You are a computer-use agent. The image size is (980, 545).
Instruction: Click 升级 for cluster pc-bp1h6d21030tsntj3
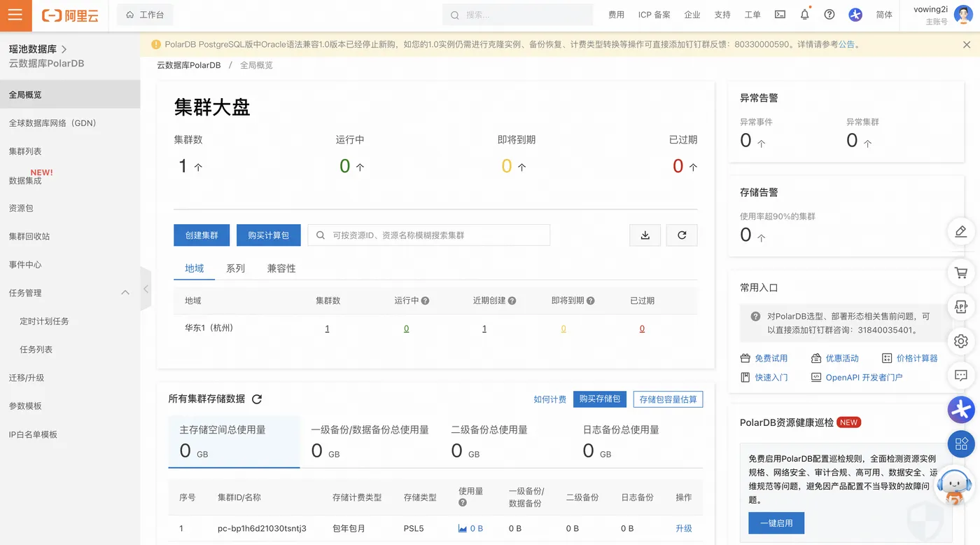[683, 529]
